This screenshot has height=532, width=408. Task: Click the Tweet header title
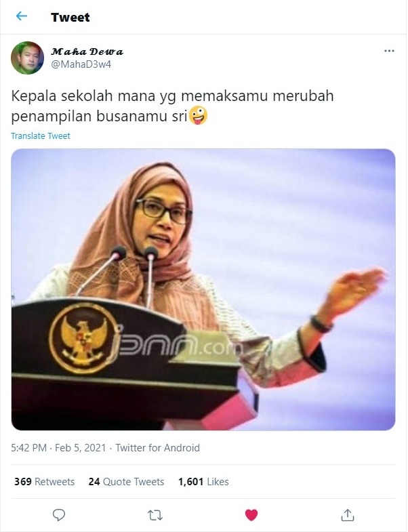(70, 18)
